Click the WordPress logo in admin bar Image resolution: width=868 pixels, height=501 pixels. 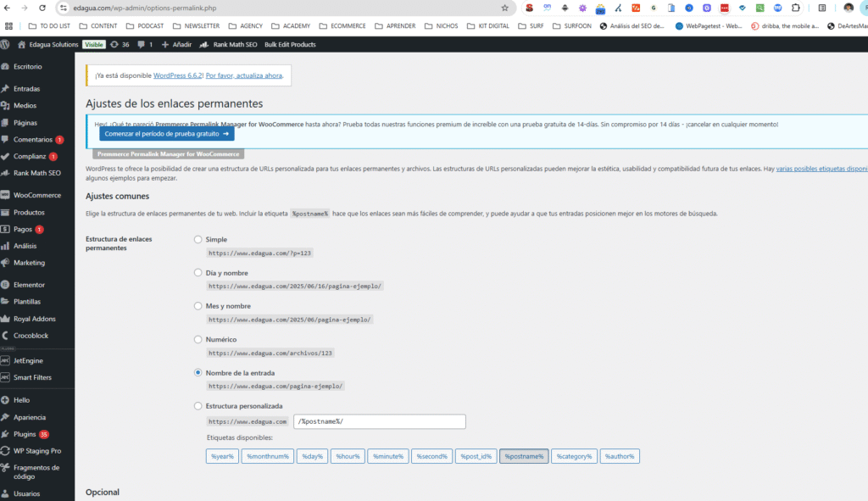6,44
